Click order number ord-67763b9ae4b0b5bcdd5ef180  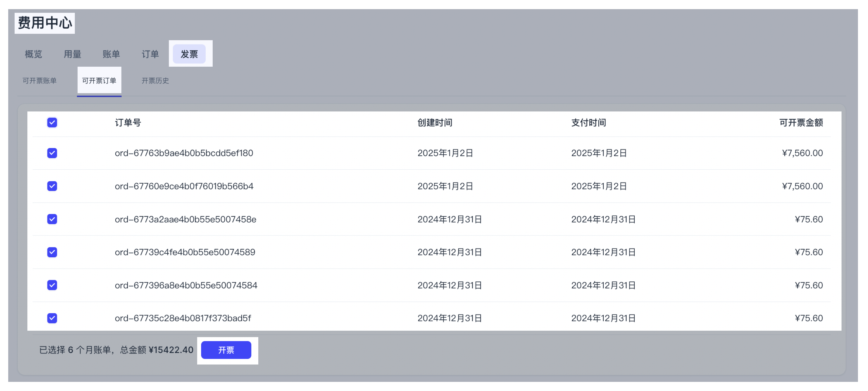183,153
